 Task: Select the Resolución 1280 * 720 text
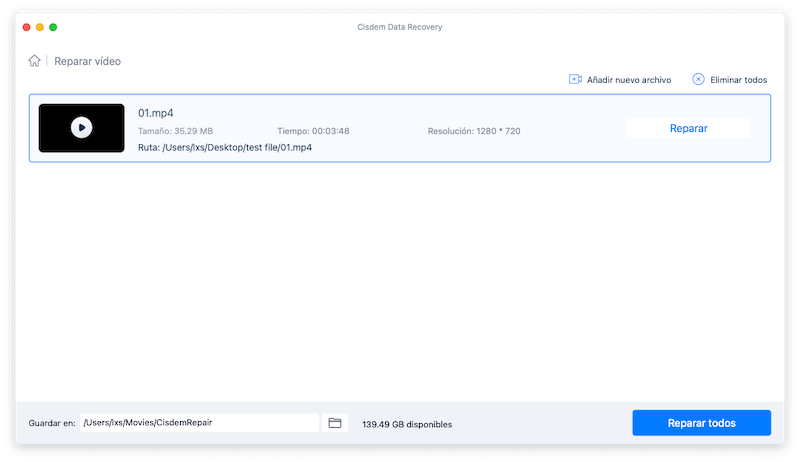(x=474, y=131)
